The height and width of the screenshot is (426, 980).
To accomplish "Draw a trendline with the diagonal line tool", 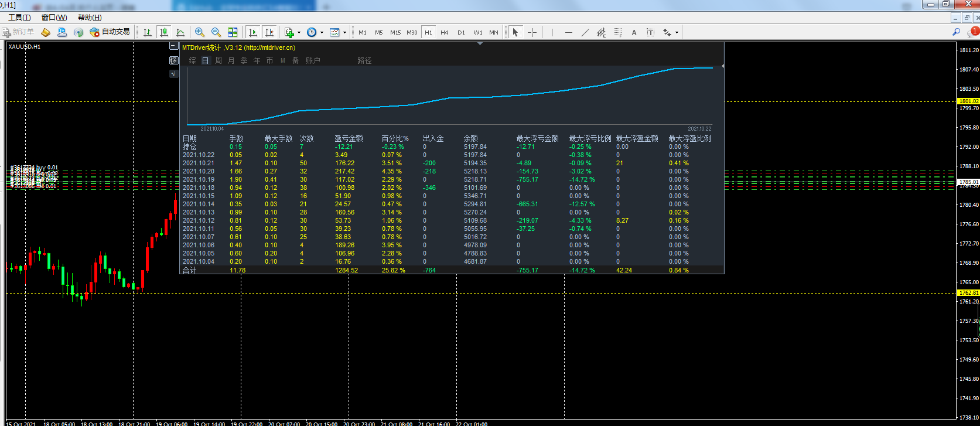I will point(585,32).
